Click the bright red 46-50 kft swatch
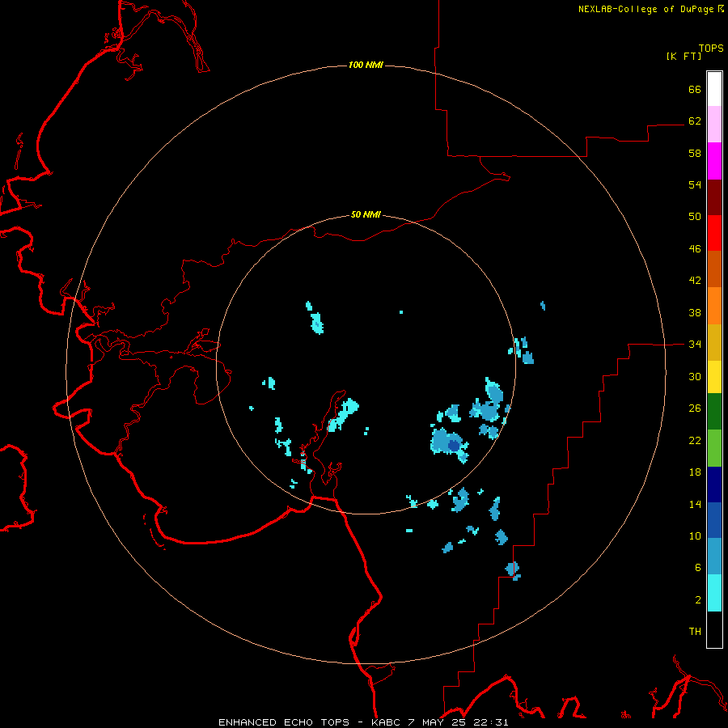728x728 pixels. point(714,233)
